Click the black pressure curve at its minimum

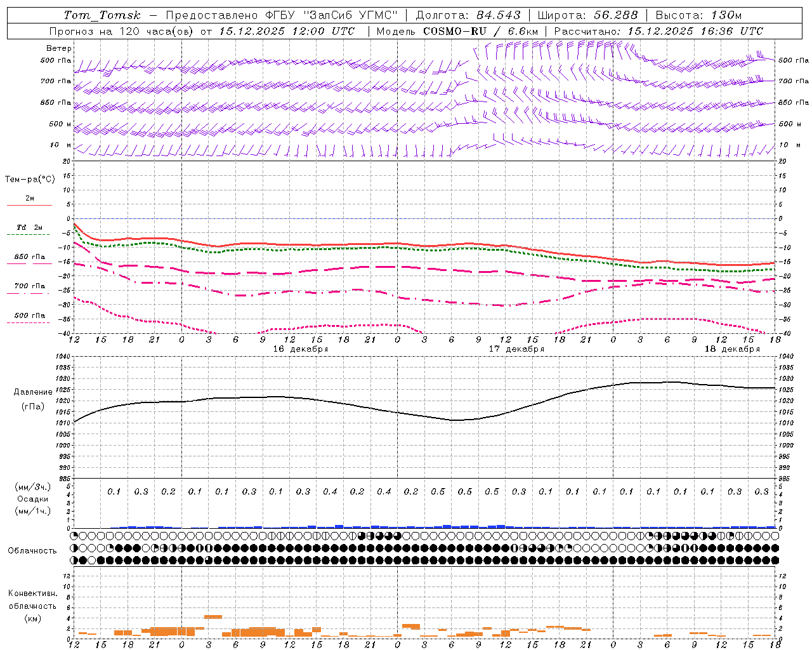(x=455, y=420)
